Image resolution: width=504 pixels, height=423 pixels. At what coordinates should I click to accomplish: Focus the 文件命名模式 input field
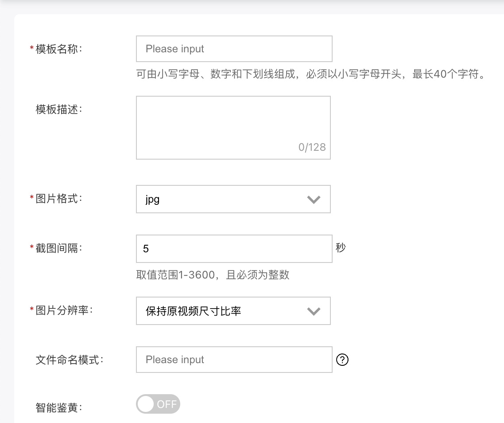point(234,360)
